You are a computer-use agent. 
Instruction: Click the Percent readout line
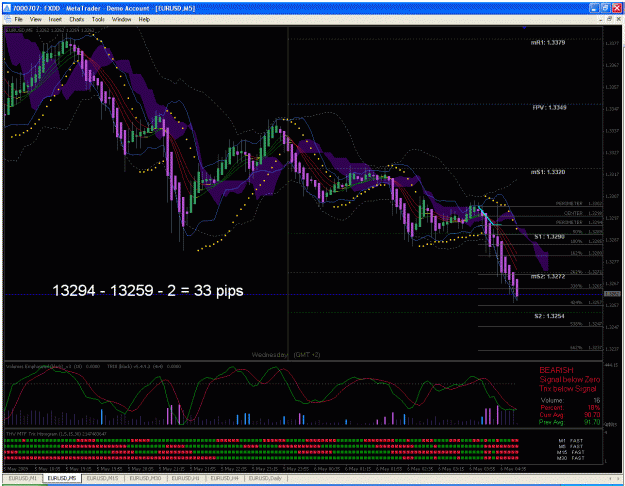570,407
